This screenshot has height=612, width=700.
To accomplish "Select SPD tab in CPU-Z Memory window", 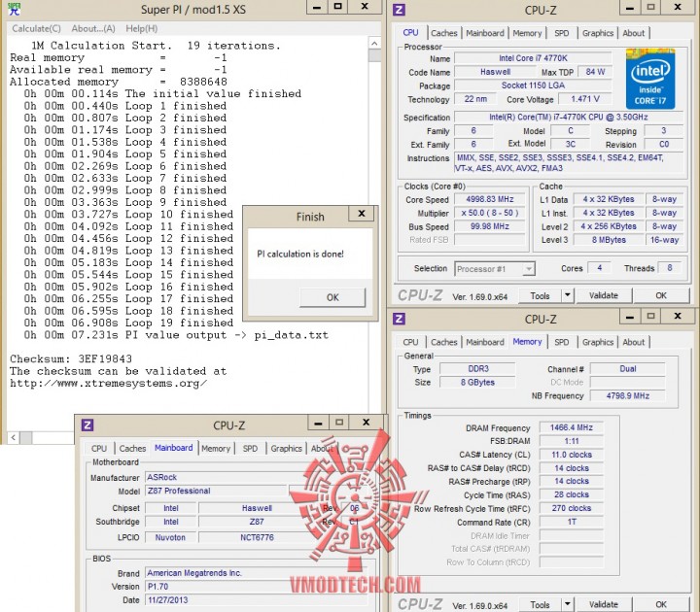I will [562, 342].
